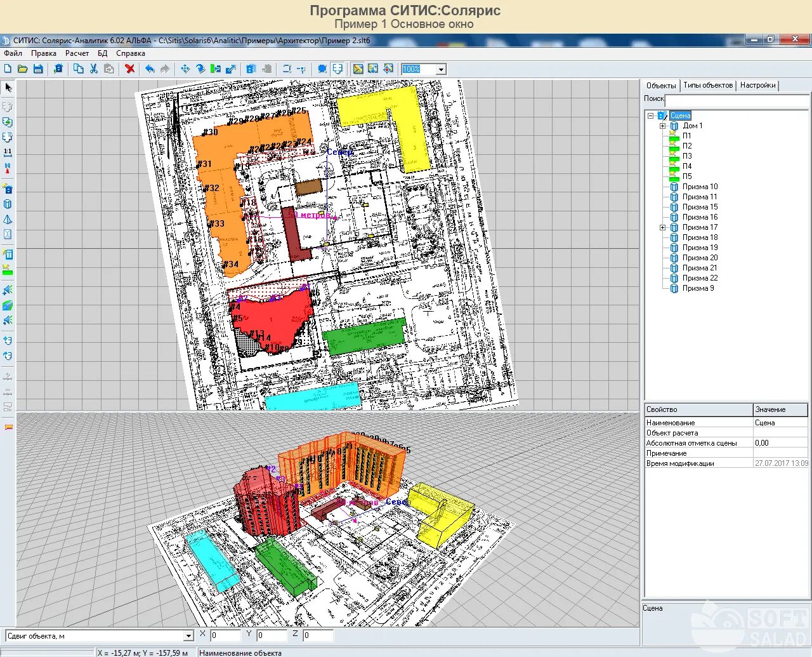Click the X coordinate input field

(225, 635)
